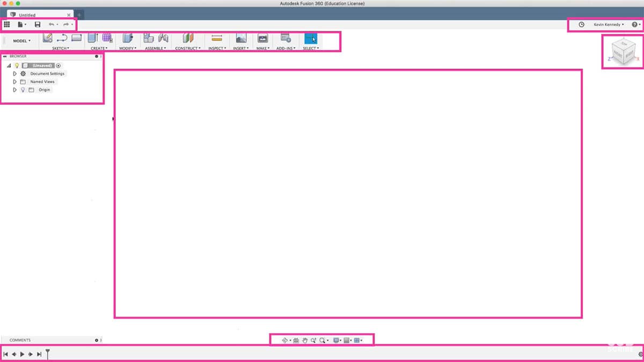Open the Grid and Snaps dropdown
This screenshot has width=644, height=362.
348,340
